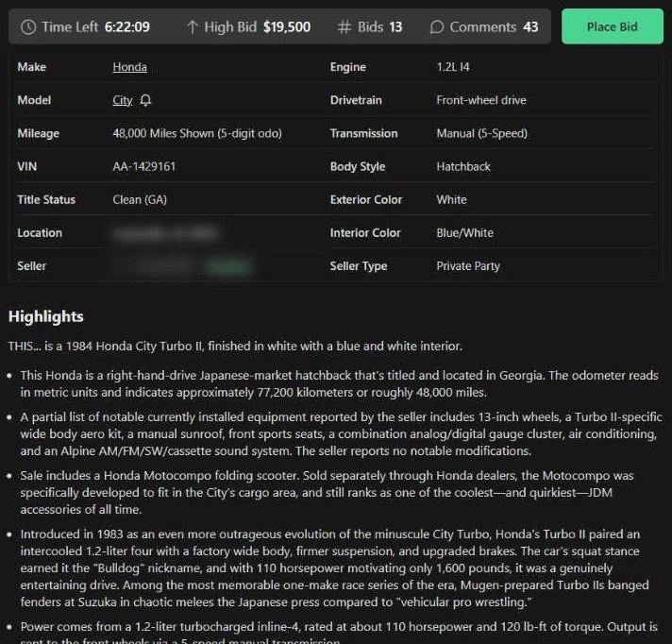Click the Seller Type value Private Party

[468, 266]
